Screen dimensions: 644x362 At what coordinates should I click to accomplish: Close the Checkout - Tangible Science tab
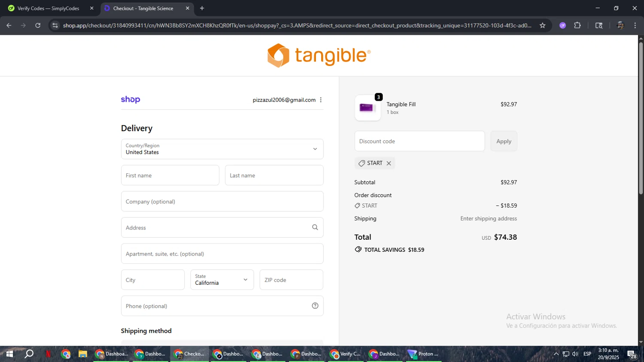tap(188, 8)
